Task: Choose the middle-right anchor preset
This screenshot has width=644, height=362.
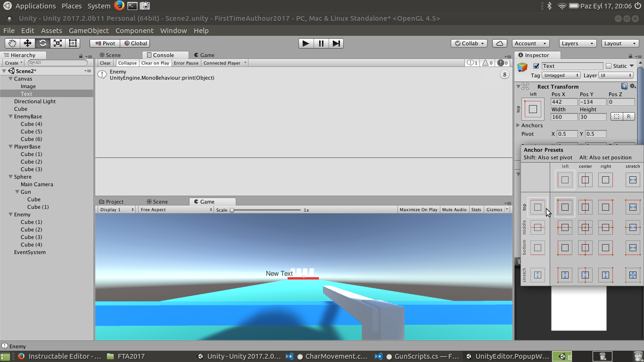Action: (x=605, y=227)
